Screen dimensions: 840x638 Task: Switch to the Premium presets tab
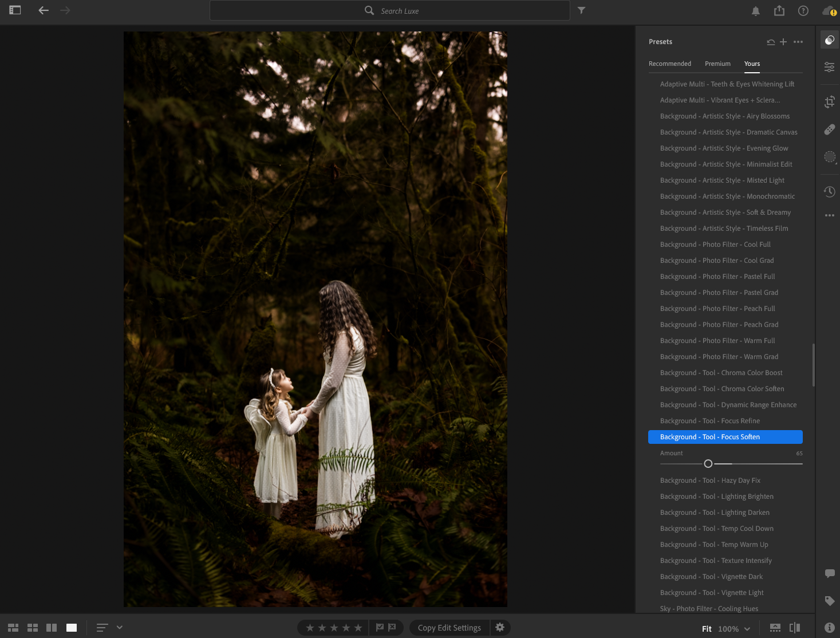(717, 64)
